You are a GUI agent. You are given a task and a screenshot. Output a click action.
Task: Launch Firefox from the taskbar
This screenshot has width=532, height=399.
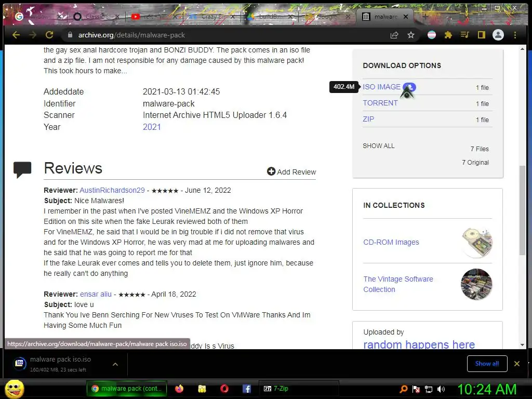tap(179, 389)
